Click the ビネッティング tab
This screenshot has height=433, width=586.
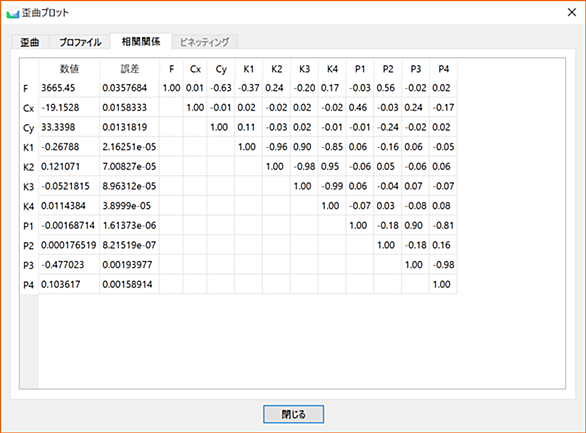tap(204, 42)
